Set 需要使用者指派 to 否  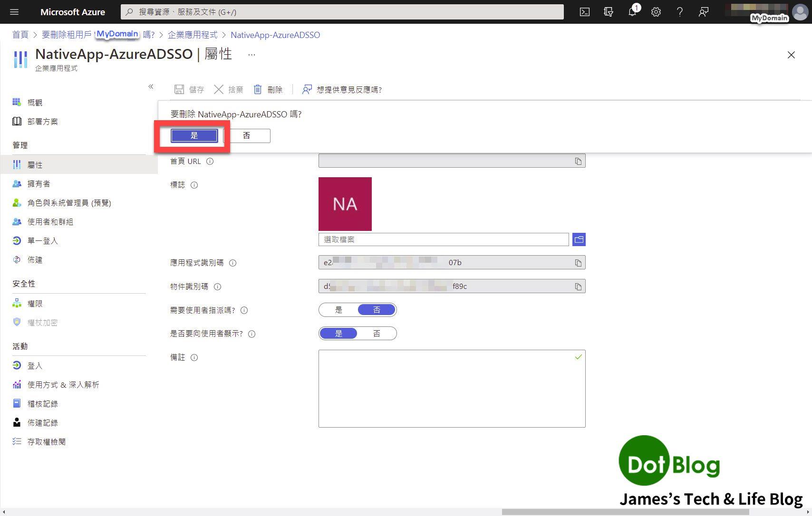(377, 310)
